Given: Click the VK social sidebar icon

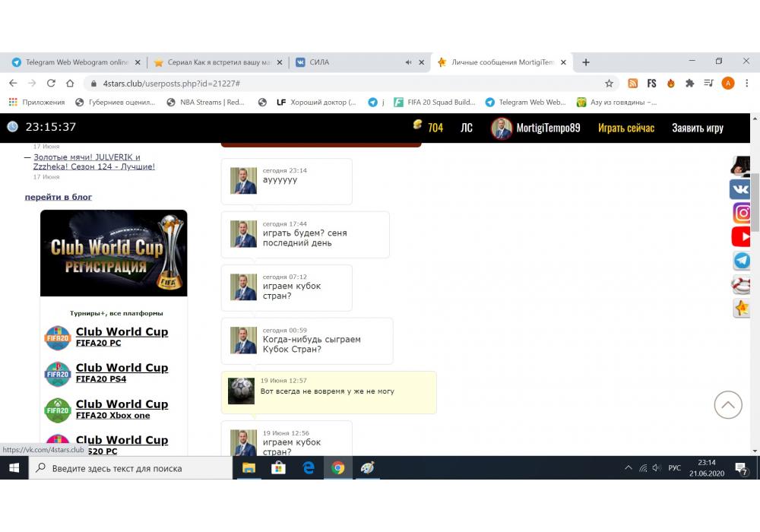Looking at the screenshot, I should tap(741, 189).
